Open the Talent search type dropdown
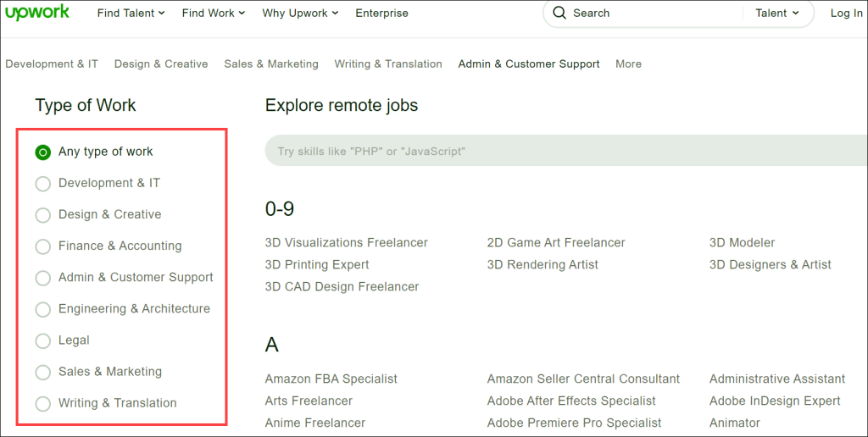868x437 pixels. (777, 13)
